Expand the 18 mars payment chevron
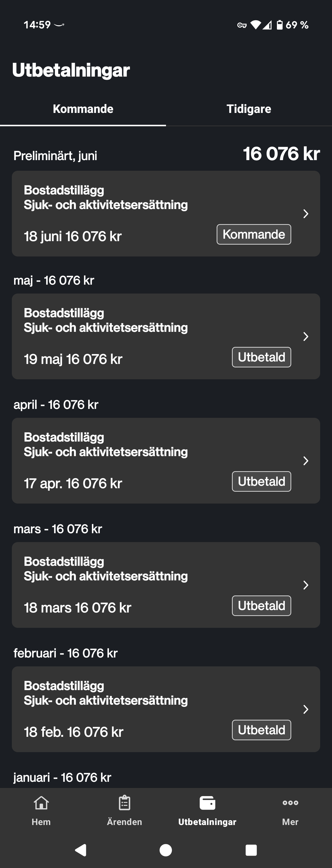The width and height of the screenshot is (332, 868). (x=306, y=585)
